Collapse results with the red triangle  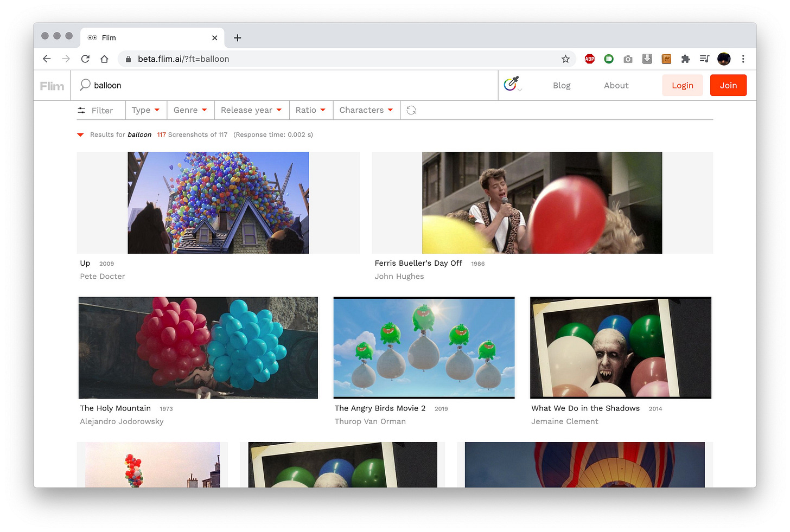click(x=80, y=135)
